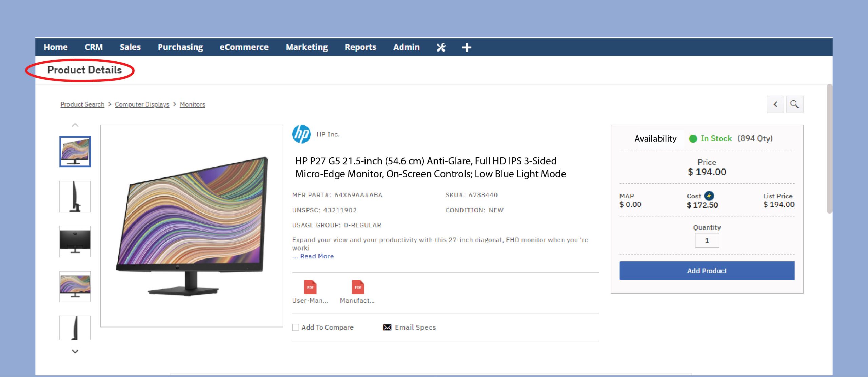Open the CRM menu
868x377 pixels.
[94, 47]
